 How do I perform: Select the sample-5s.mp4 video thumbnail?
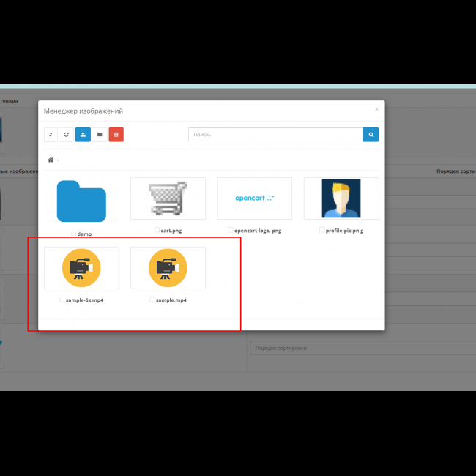tap(81, 268)
